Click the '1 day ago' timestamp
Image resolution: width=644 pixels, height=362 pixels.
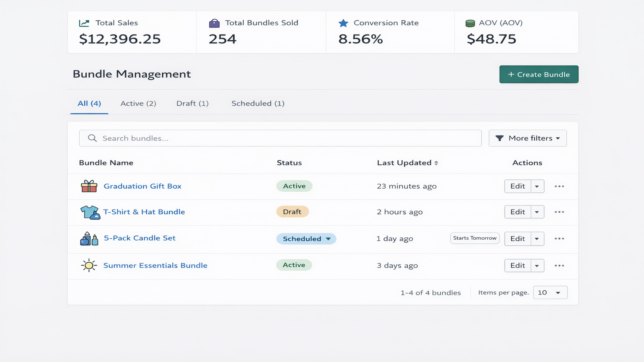pyautogui.click(x=395, y=239)
